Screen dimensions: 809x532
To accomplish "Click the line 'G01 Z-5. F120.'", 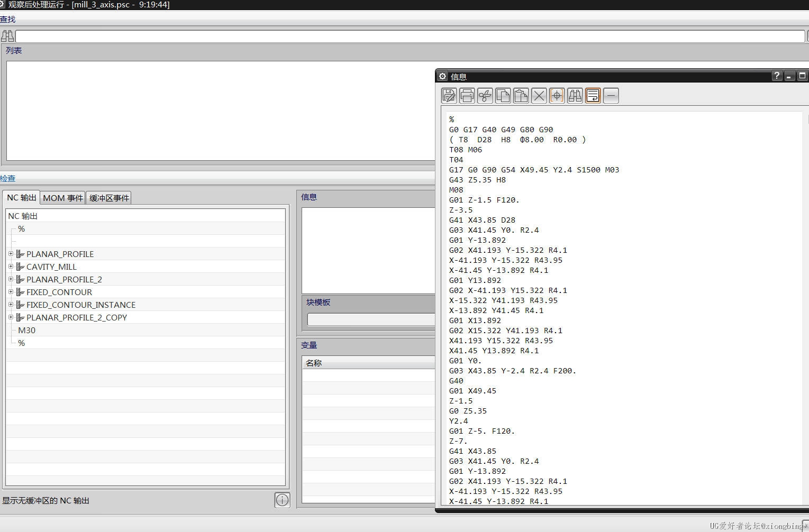I will 482,431.
